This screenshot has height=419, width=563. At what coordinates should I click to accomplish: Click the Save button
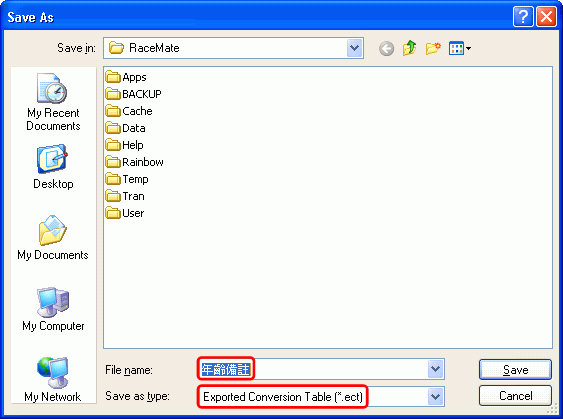pos(515,369)
